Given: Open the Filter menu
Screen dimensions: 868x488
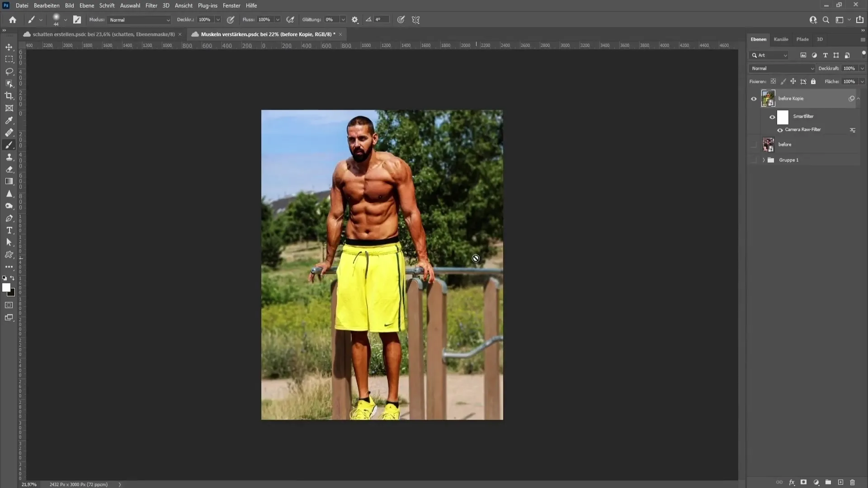Looking at the screenshot, I should 151,5.
